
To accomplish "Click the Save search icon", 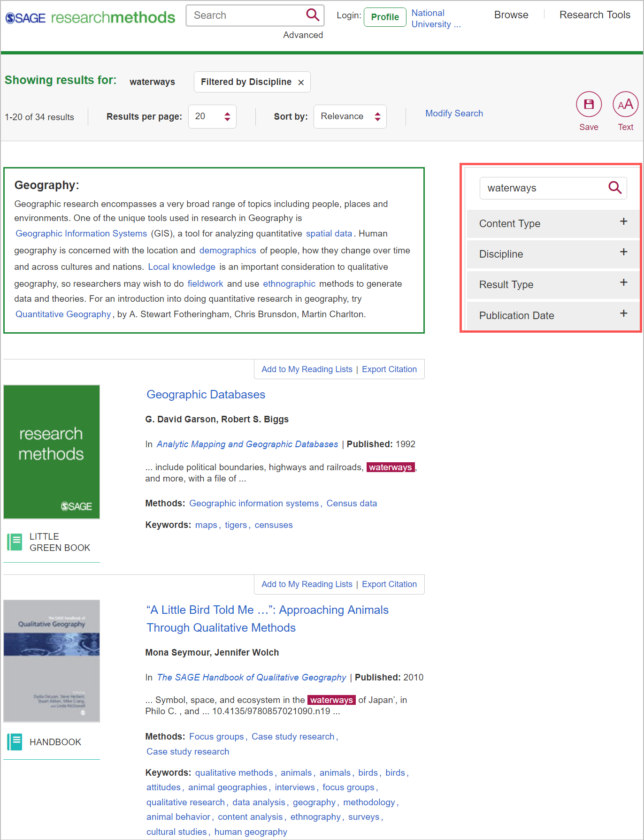I will tap(589, 104).
